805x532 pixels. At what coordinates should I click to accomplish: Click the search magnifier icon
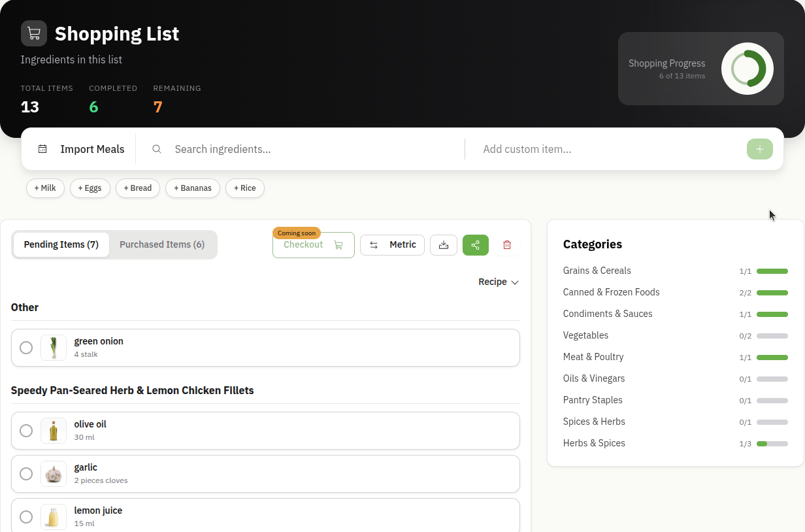[157, 149]
